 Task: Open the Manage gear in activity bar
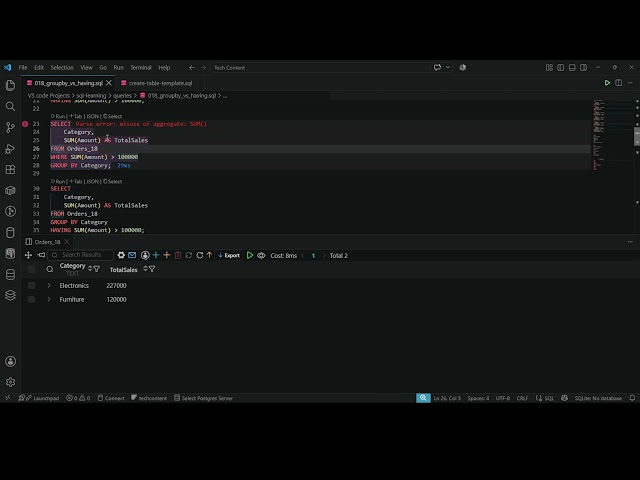[x=10, y=382]
